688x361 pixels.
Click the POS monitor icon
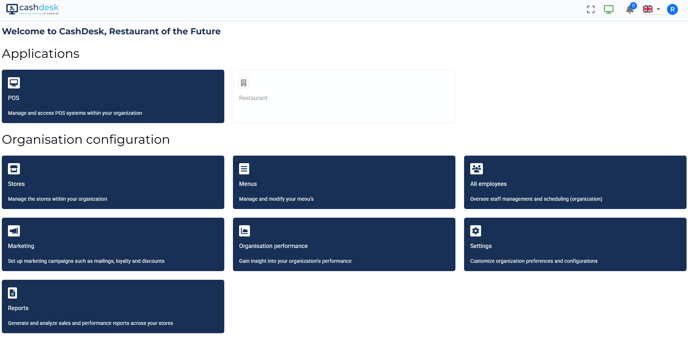pyautogui.click(x=14, y=83)
